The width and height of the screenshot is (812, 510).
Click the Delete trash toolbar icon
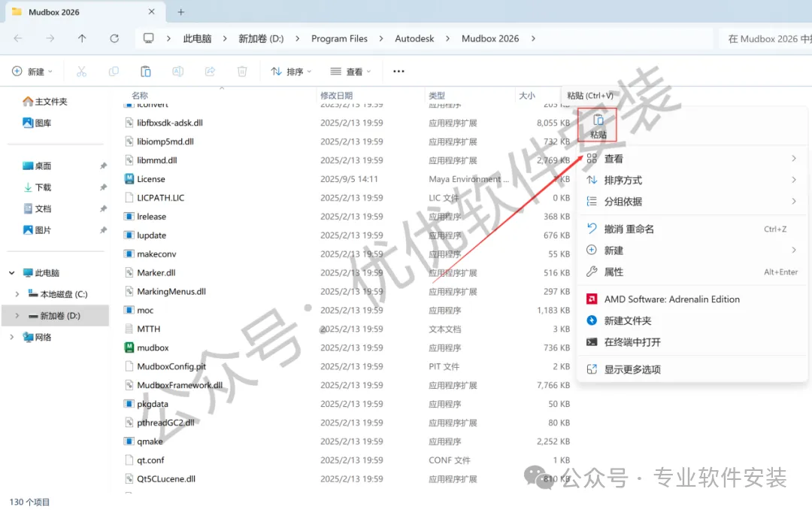[242, 71]
